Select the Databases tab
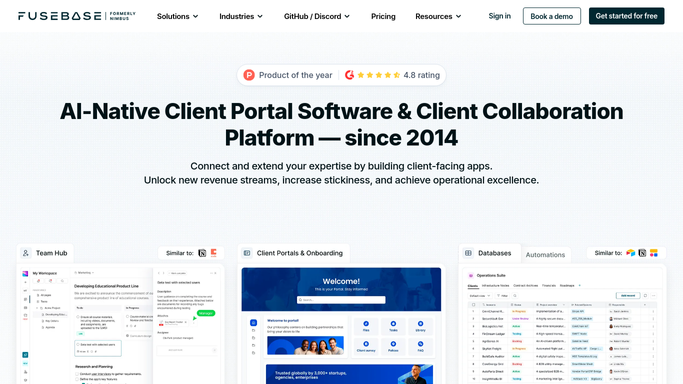 tap(490, 253)
